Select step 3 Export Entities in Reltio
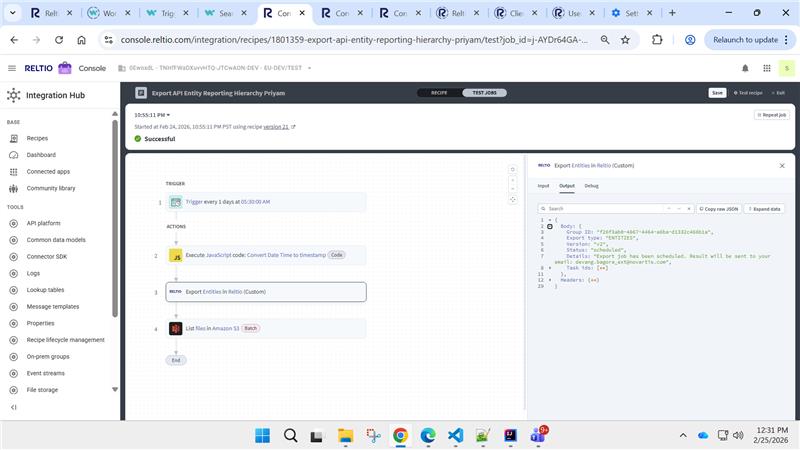This screenshot has width=800, height=450. [266, 292]
